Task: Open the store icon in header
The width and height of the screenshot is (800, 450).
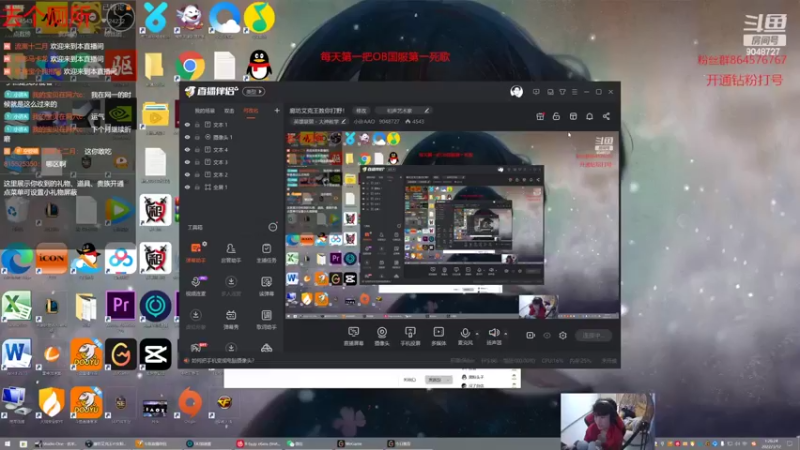Action: pyautogui.click(x=573, y=116)
